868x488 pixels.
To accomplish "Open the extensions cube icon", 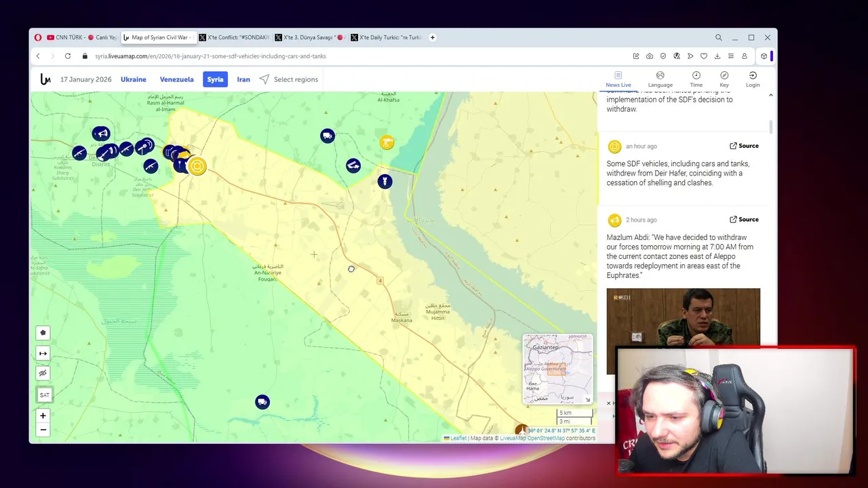I will coord(764,56).
